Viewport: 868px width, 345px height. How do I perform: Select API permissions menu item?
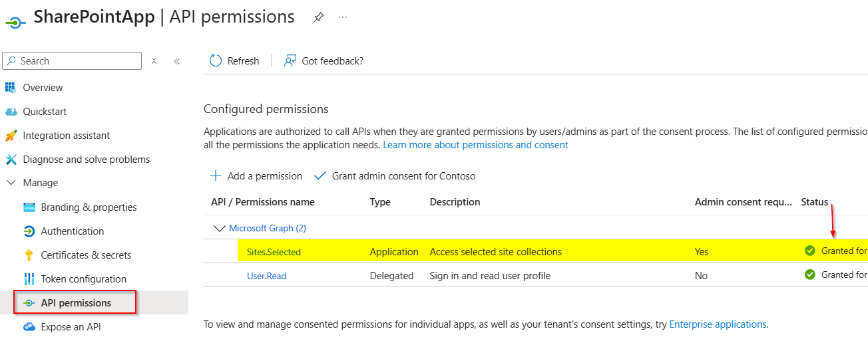tap(75, 303)
